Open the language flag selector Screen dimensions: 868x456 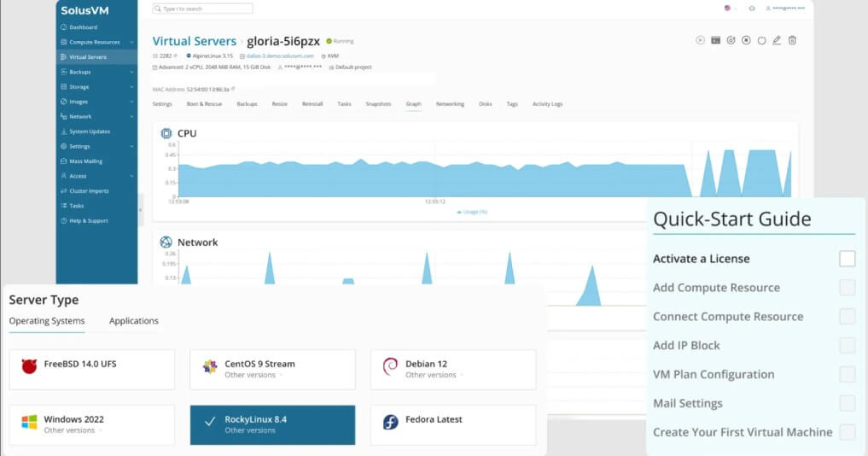[730, 9]
